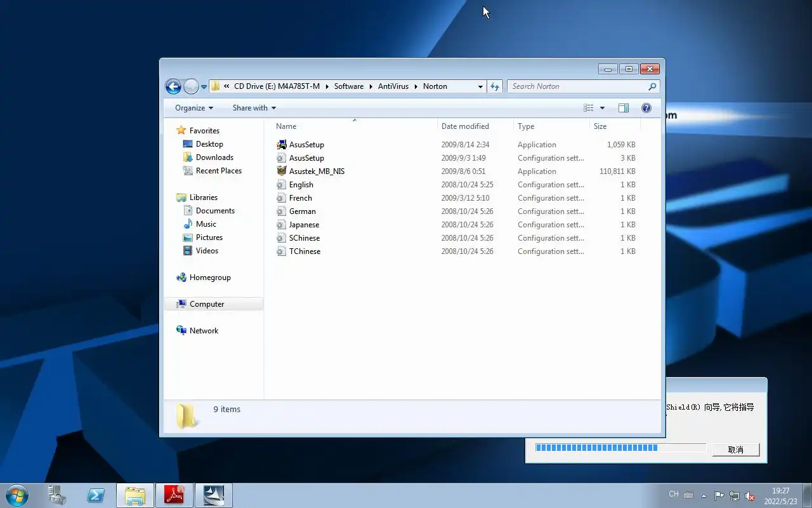Image resolution: width=812 pixels, height=508 pixels.
Task: Open Server Manager from the taskbar
Action: (x=57, y=495)
